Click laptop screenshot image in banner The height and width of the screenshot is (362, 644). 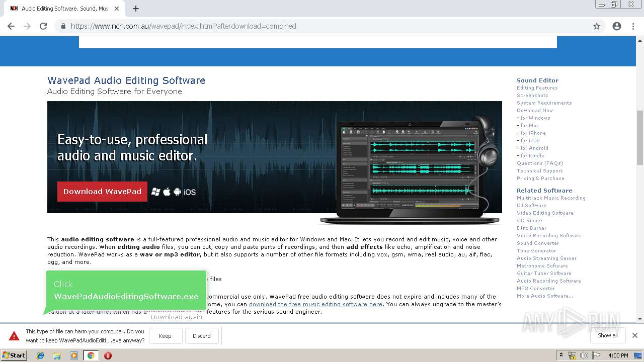(x=410, y=170)
